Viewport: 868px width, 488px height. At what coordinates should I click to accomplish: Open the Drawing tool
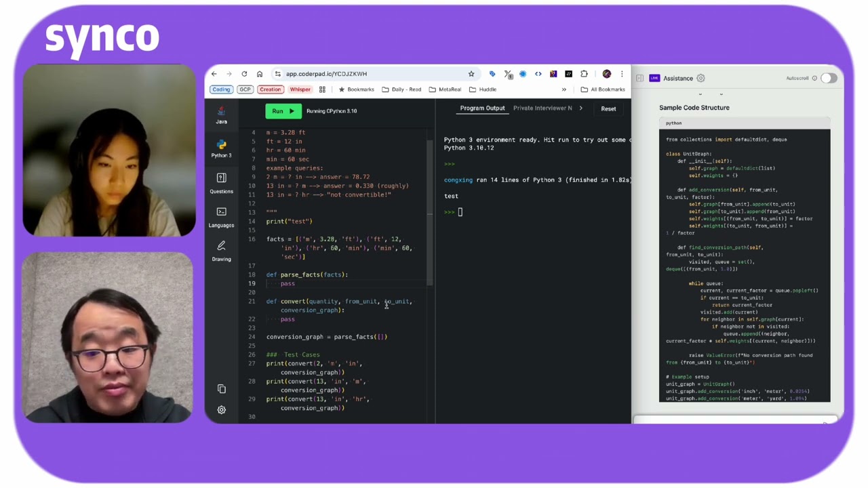[x=221, y=250]
